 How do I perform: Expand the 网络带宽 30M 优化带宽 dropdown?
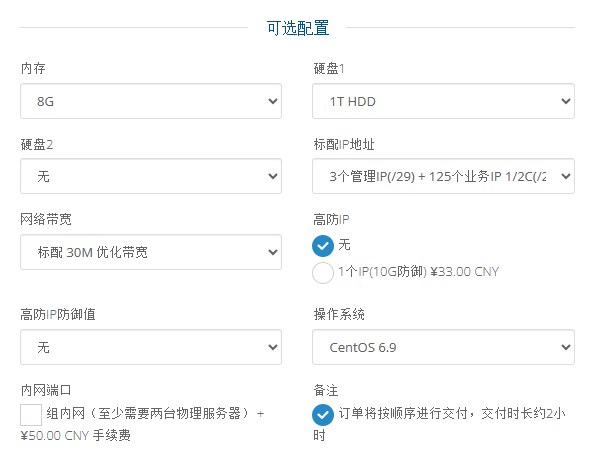151,252
